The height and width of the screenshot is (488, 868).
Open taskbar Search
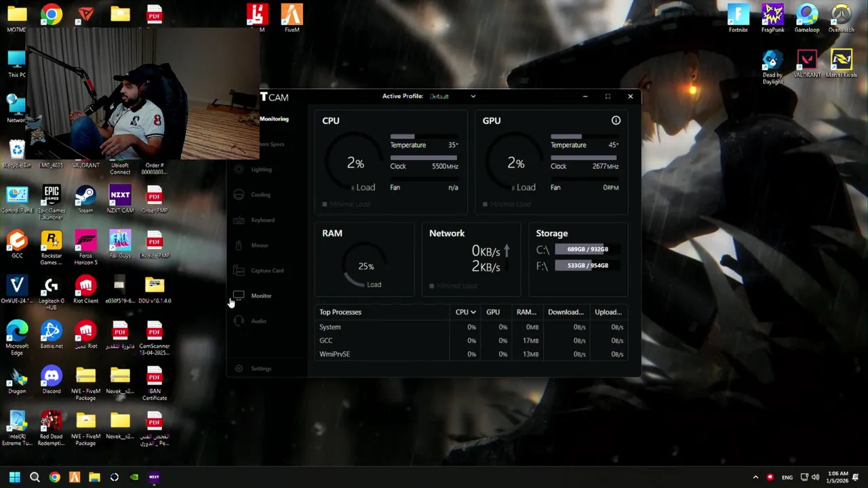[x=35, y=477]
